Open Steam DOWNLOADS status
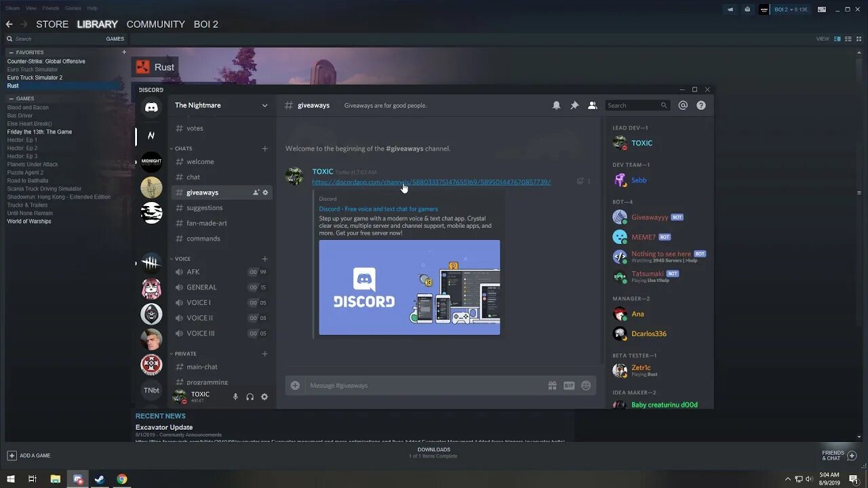The height and width of the screenshot is (488, 868). coord(434,453)
